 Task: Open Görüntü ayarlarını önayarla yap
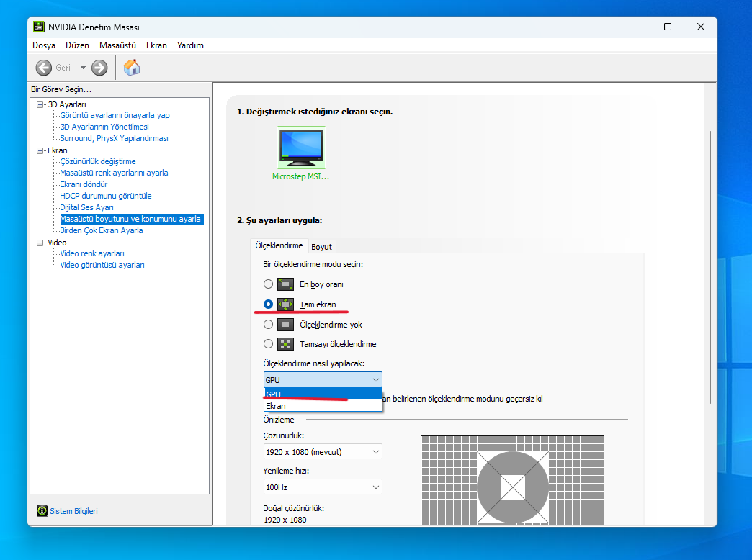[x=115, y=115]
